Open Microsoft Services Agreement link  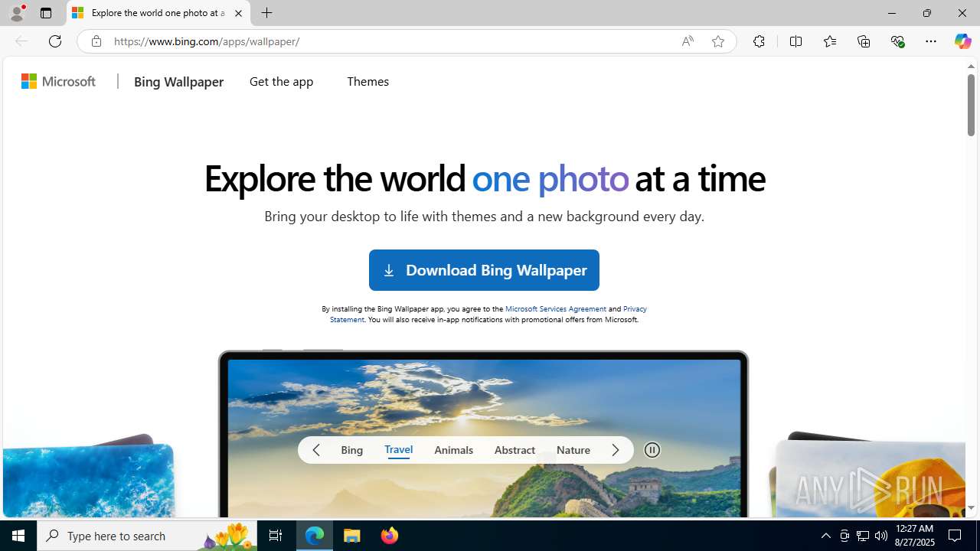(x=555, y=308)
